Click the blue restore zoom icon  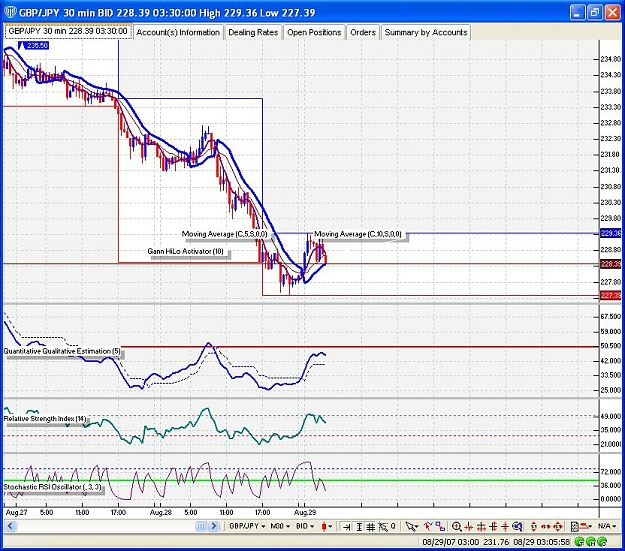[x=517, y=527]
